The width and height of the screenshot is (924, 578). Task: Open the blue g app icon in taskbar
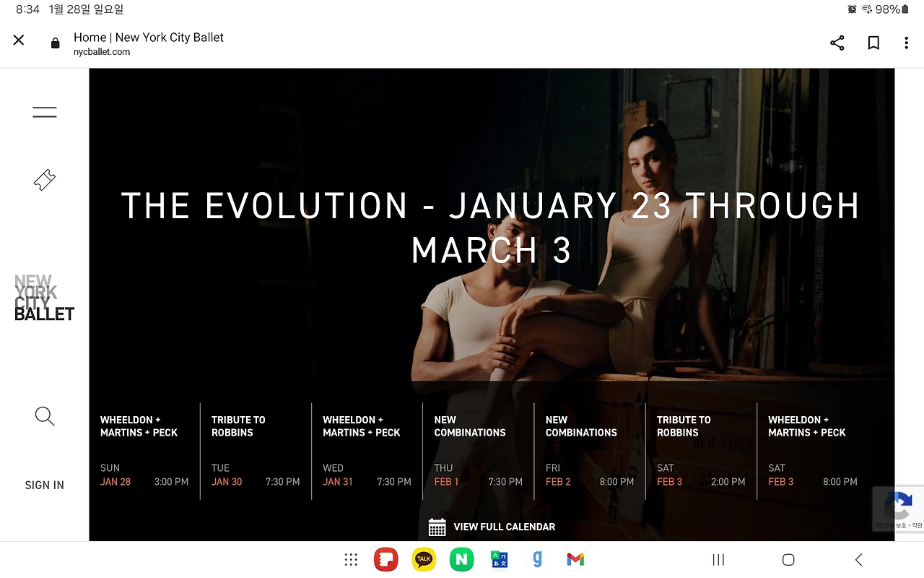click(537, 560)
